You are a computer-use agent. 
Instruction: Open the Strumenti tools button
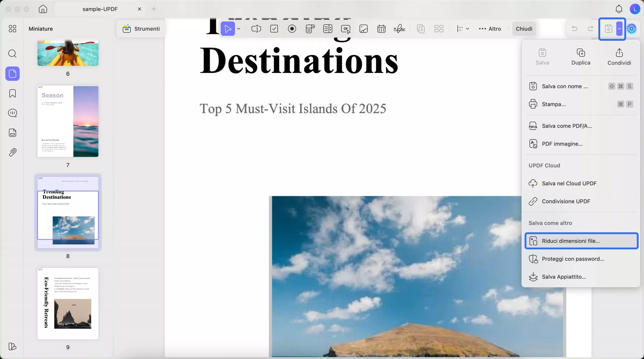pos(141,29)
